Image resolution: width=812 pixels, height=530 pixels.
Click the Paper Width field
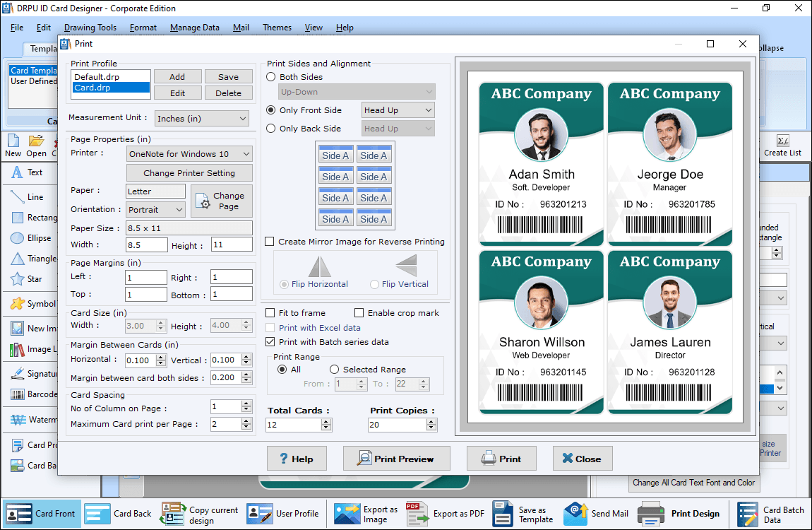[x=147, y=245]
